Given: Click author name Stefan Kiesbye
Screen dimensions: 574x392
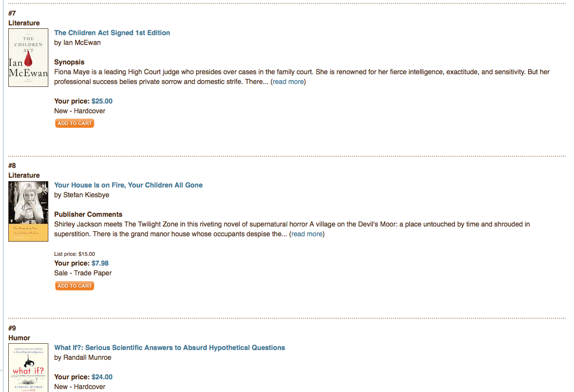Looking at the screenshot, I should (86, 195).
